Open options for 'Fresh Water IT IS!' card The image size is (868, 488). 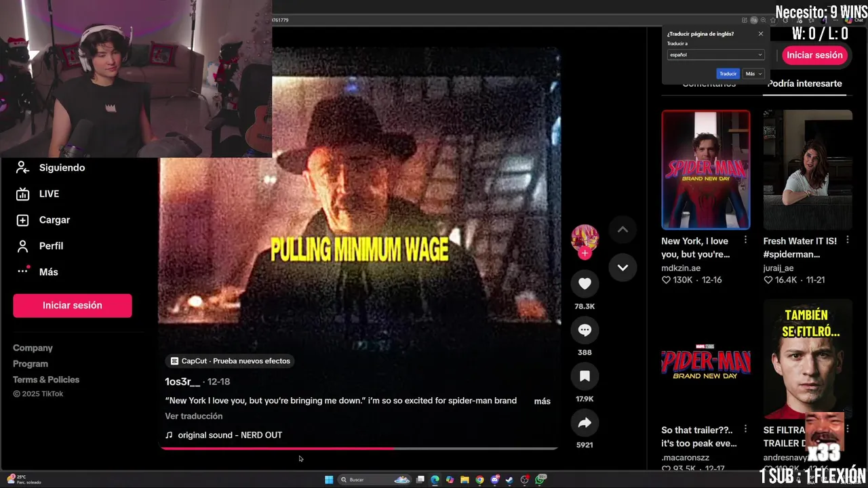click(x=847, y=241)
